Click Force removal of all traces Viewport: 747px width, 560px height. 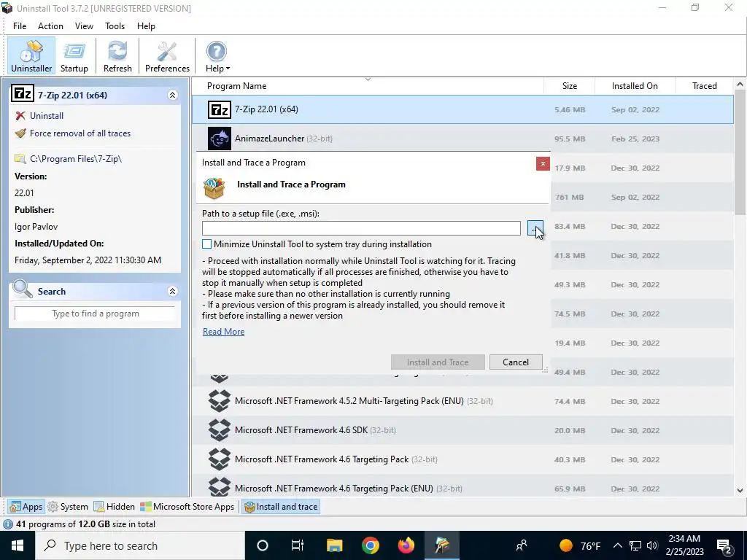pyautogui.click(x=80, y=133)
